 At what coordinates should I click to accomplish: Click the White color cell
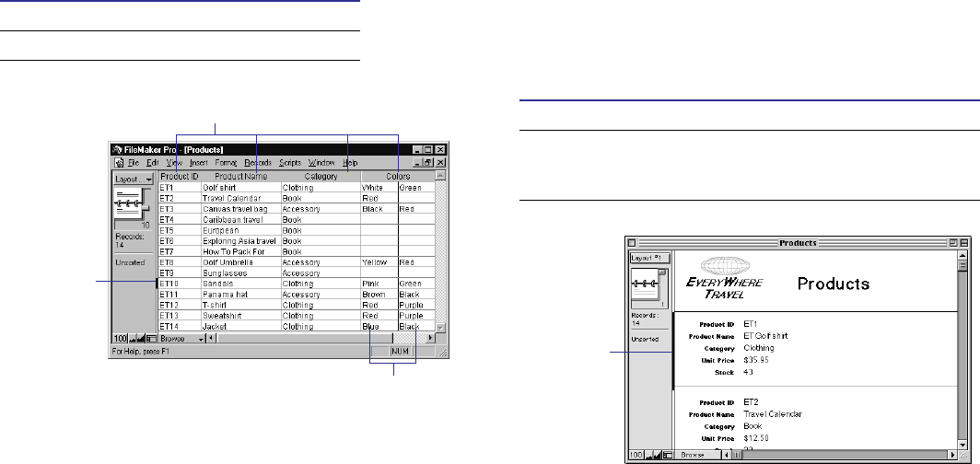tap(379, 187)
